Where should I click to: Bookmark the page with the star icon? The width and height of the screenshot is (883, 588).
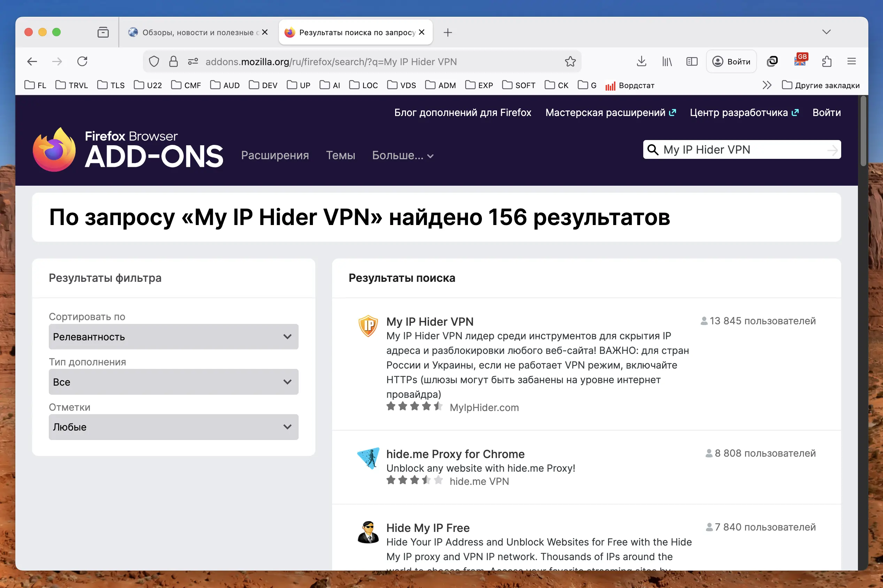click(570, 61)
